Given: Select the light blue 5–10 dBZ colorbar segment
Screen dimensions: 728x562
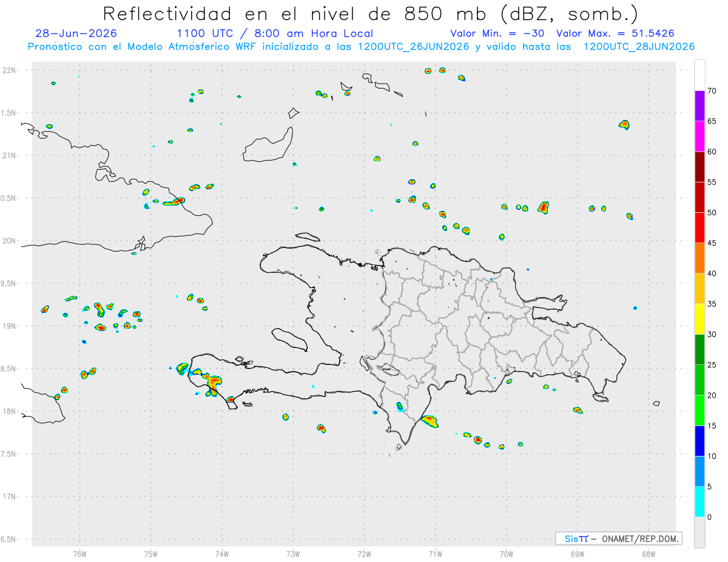Looking at the screenshot, I should [x=699, y=472].
